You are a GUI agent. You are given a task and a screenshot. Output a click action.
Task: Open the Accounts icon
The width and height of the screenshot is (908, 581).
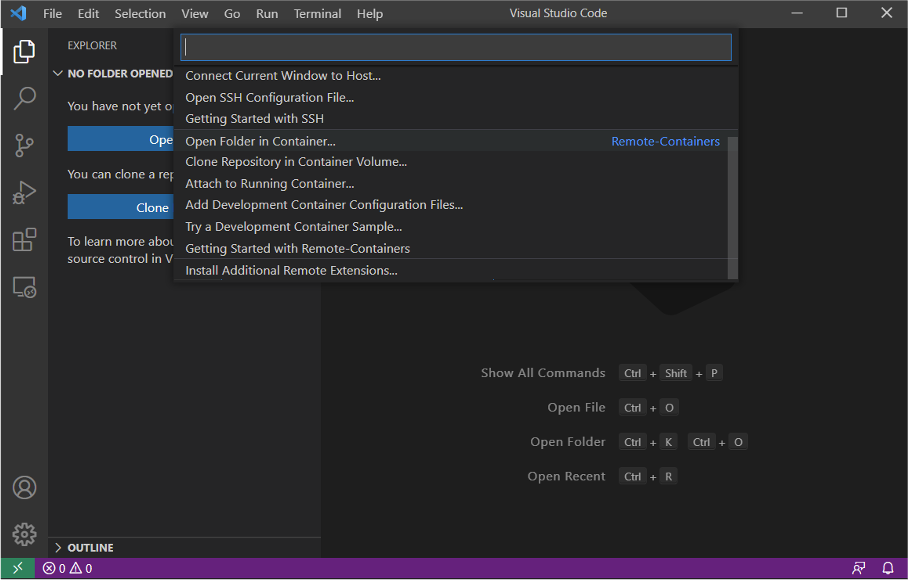24,488
